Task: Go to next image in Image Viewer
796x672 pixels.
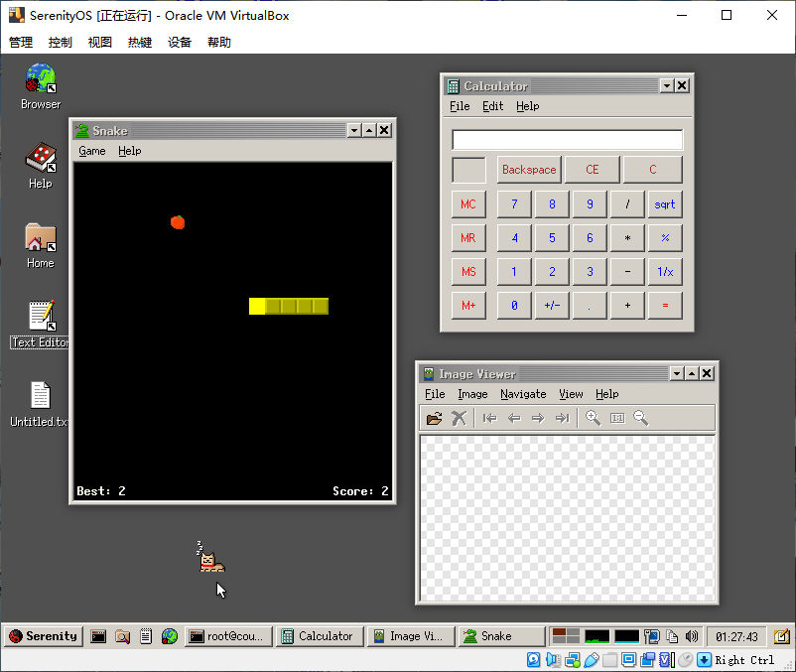Action: tap(538, 418)
